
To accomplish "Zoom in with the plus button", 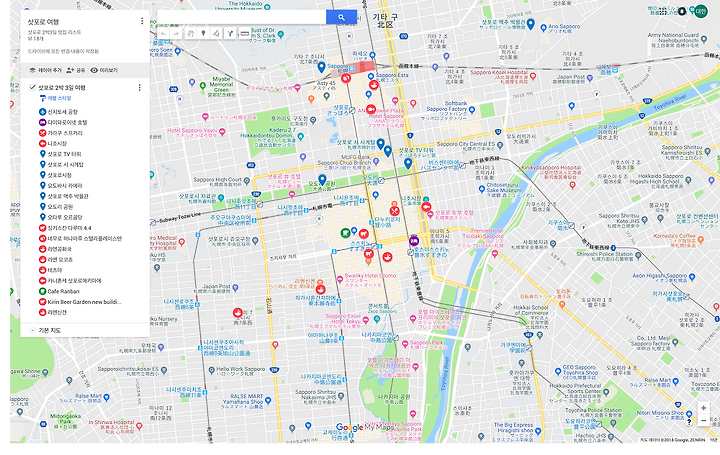I will [703, 408].
